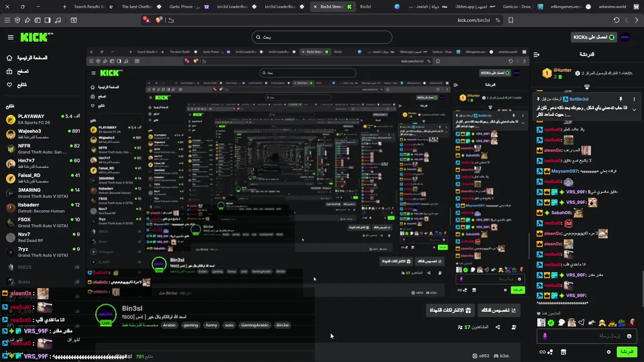Share the stream via share icon

click(x=498, y=327)
